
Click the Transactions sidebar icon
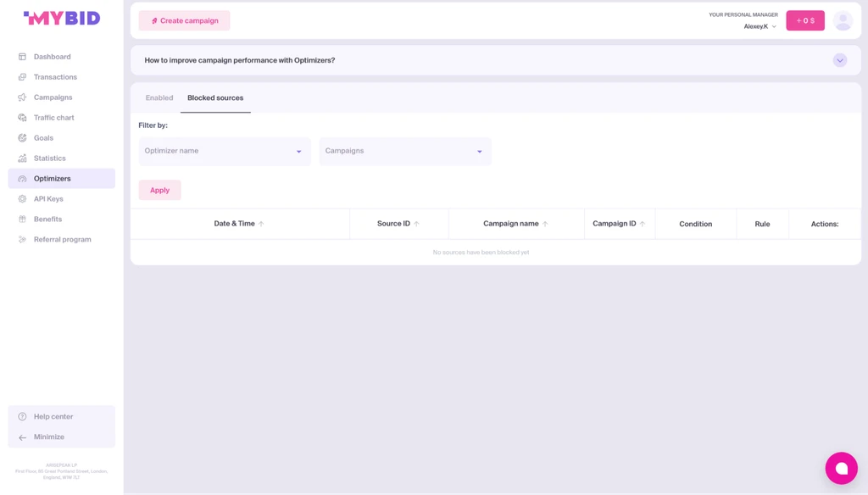coord(22,77)
